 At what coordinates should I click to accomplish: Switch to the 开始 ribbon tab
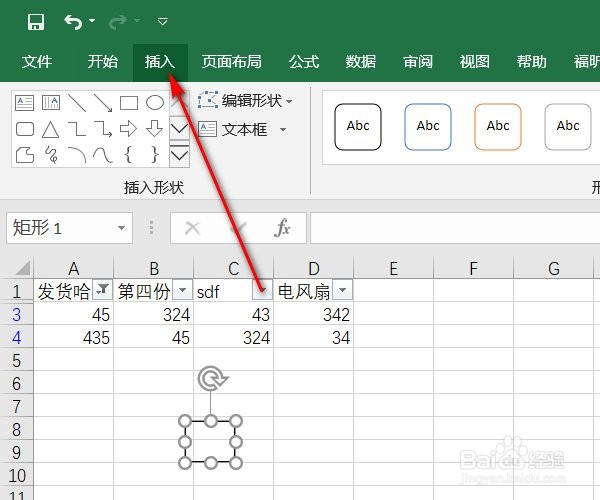(103, 62)
